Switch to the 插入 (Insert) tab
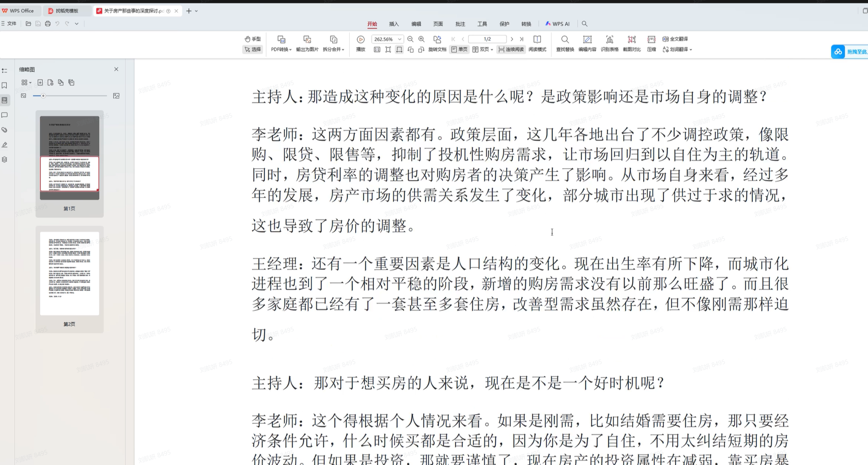 pyautogui.click(x=394, y=24)
